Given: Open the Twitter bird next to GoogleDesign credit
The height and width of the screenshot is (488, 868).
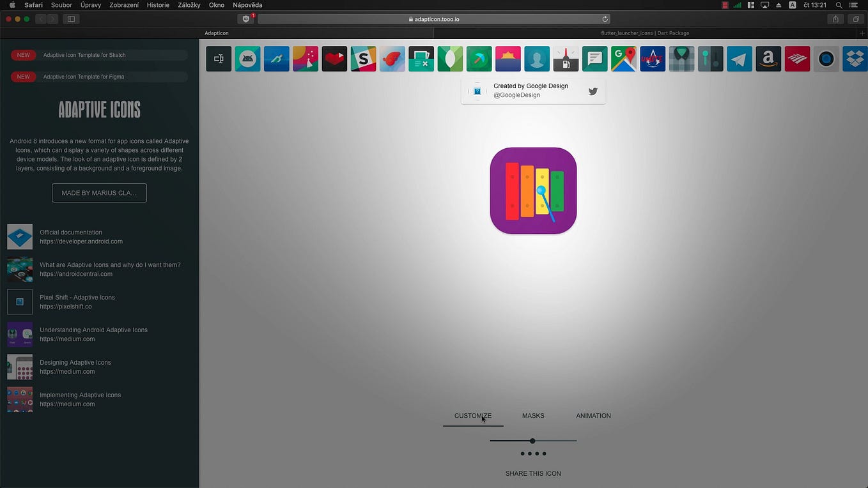Looking at the screenshot, I should (x=593, y=91).
